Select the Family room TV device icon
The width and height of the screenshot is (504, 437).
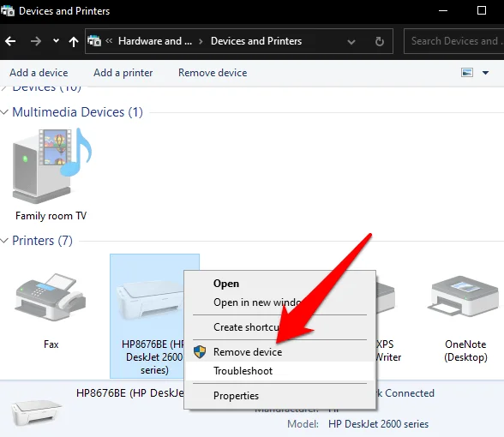click(51, 165)
